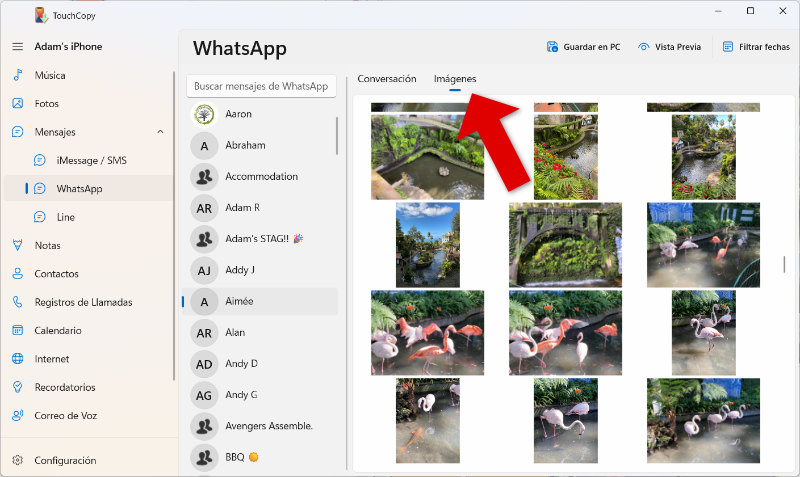Image resolution: width=800 pixels, height=477 pixels.
Task: Open Música in the sidebar
Action: (x=50, y=76)
